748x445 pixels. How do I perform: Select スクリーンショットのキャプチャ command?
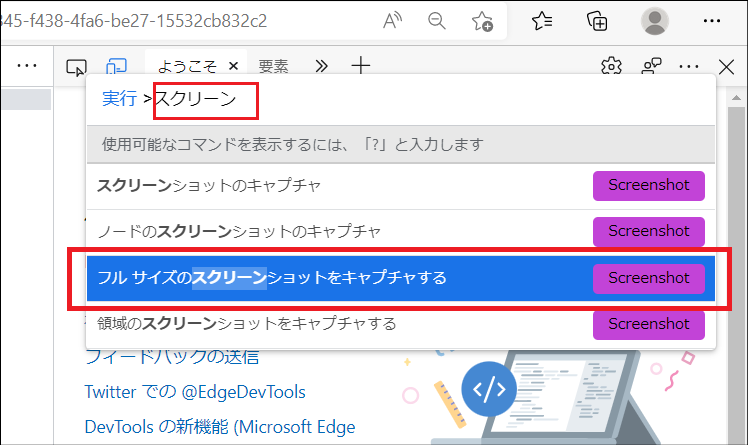401,186
